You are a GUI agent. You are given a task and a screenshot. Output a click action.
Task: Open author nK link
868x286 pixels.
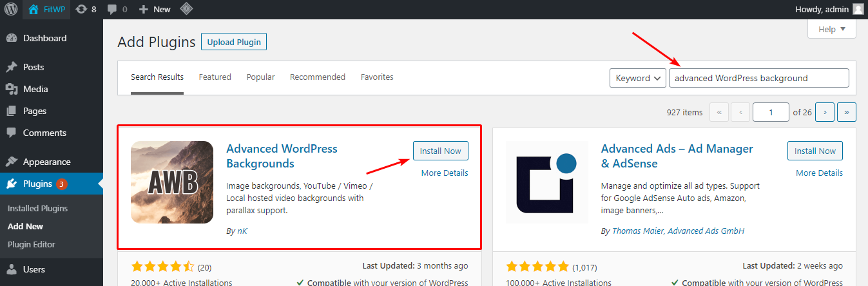pos(242,231)
